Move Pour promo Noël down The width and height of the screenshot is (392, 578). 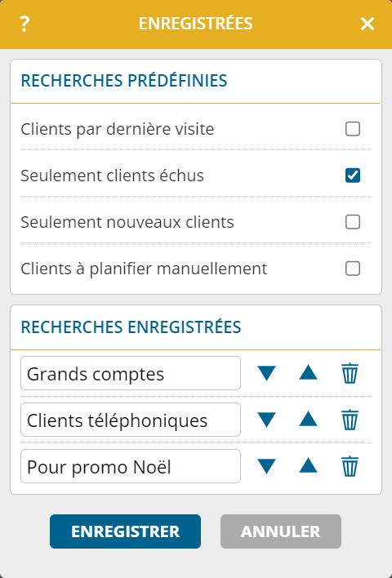266,466
